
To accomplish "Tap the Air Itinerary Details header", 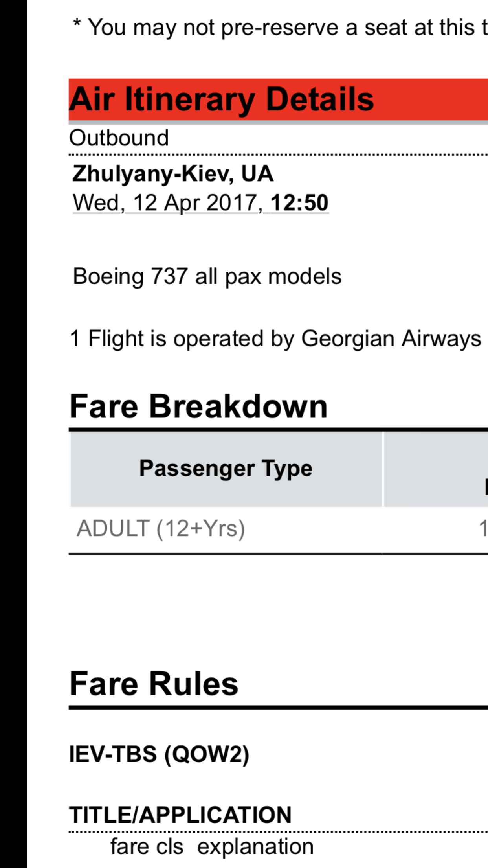I will tap(278, 99).
